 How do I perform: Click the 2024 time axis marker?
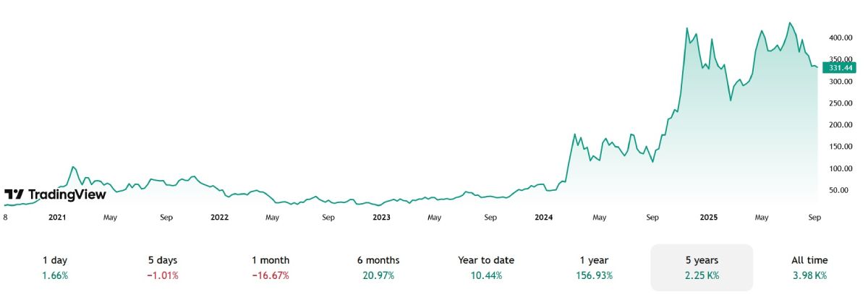543,217
